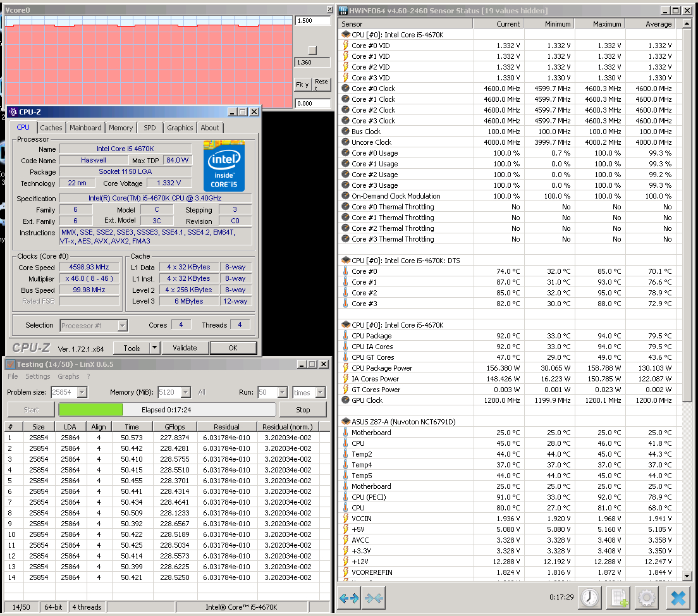Click the HWiNFO log file save icon

(619, 598)
